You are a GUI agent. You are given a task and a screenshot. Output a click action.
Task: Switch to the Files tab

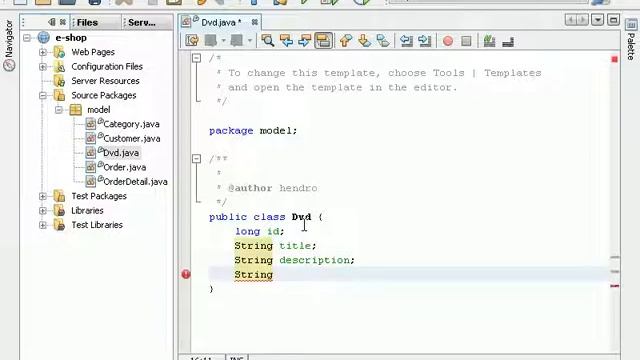tap(96, 22)
